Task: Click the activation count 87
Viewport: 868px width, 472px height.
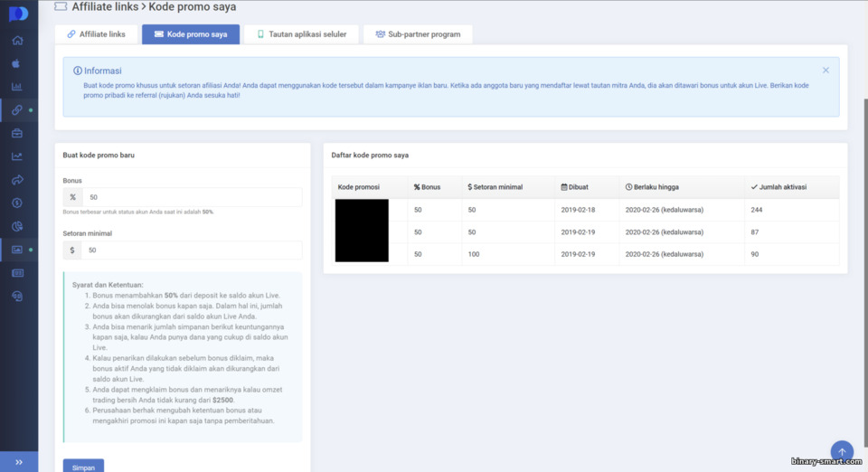Action: tap(754, 231)
